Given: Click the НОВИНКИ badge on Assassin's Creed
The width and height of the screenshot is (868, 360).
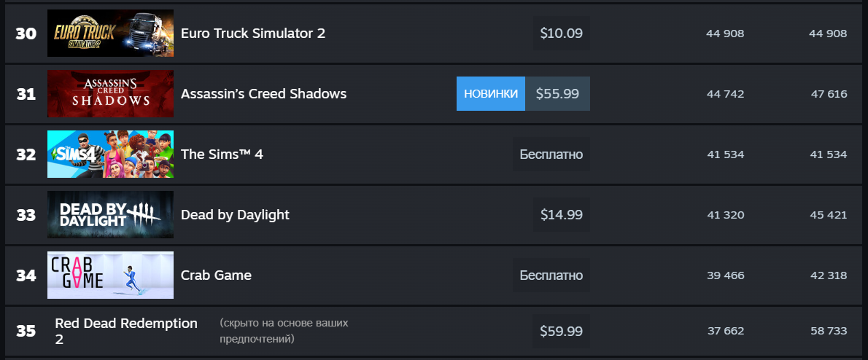Looking at the screenshot, I should [490, 93].
